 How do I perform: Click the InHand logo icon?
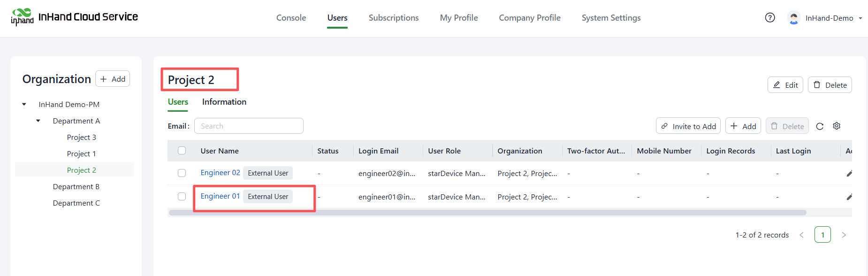point(22,17)
